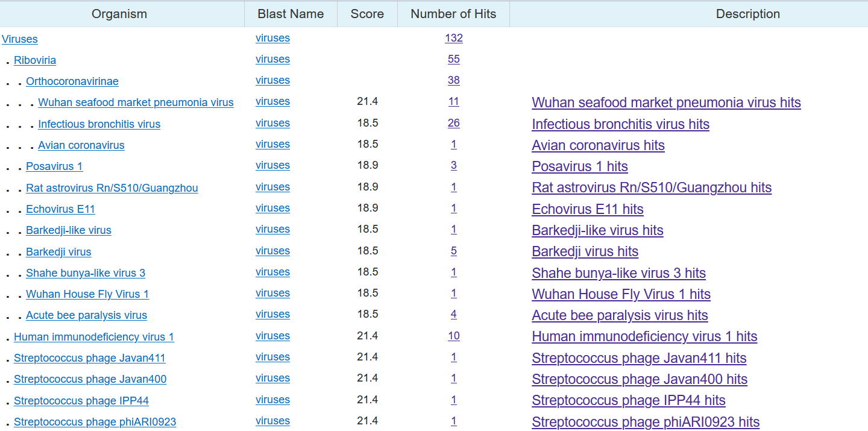Click viruses blast name in Viruses row
This screenshot has height=431, width=868.
click(272, 38)
